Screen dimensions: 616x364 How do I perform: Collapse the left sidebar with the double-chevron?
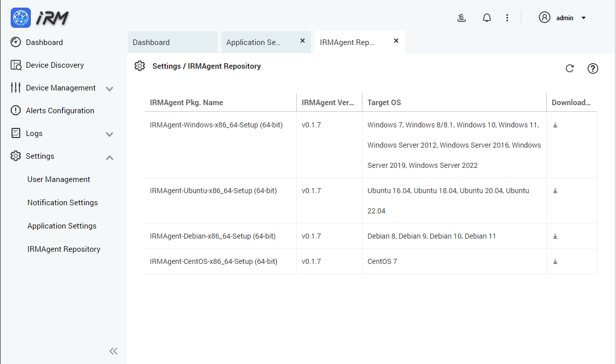point(113,350)
